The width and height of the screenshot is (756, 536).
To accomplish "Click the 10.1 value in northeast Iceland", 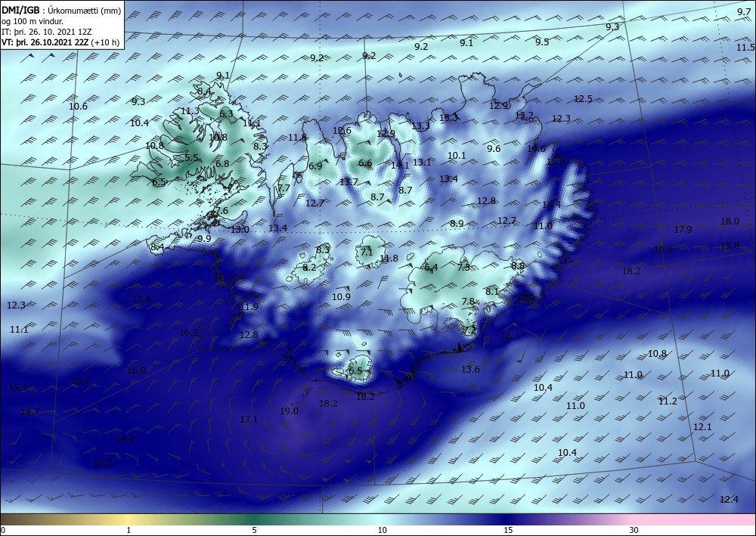I will [457, 156].
